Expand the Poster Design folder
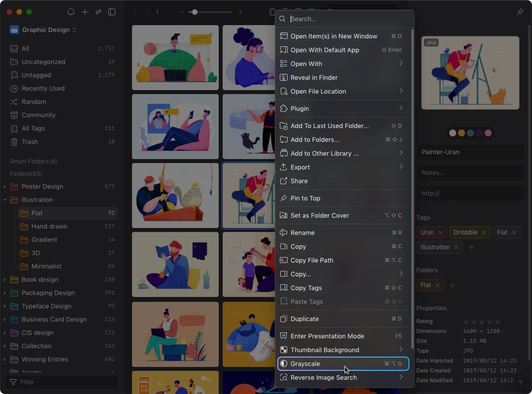Viewport: 532px width, 394px height. coord(5,186)
